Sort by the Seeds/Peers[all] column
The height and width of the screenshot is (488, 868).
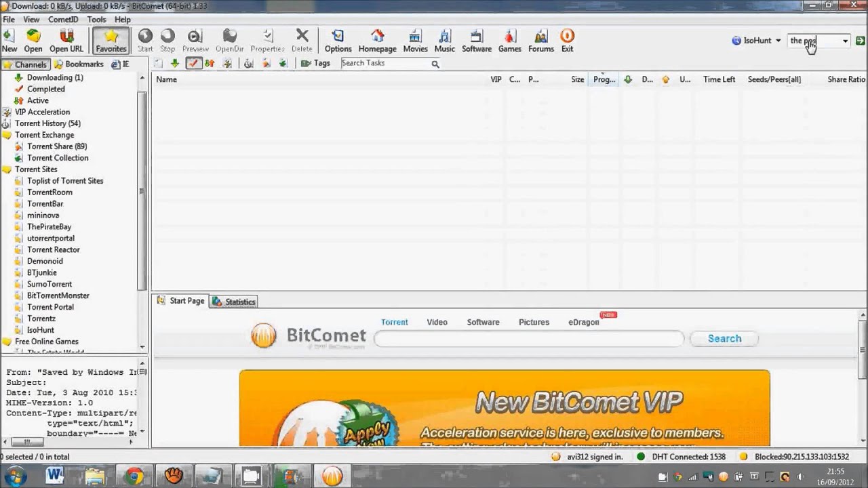click(x=774, y=79)
